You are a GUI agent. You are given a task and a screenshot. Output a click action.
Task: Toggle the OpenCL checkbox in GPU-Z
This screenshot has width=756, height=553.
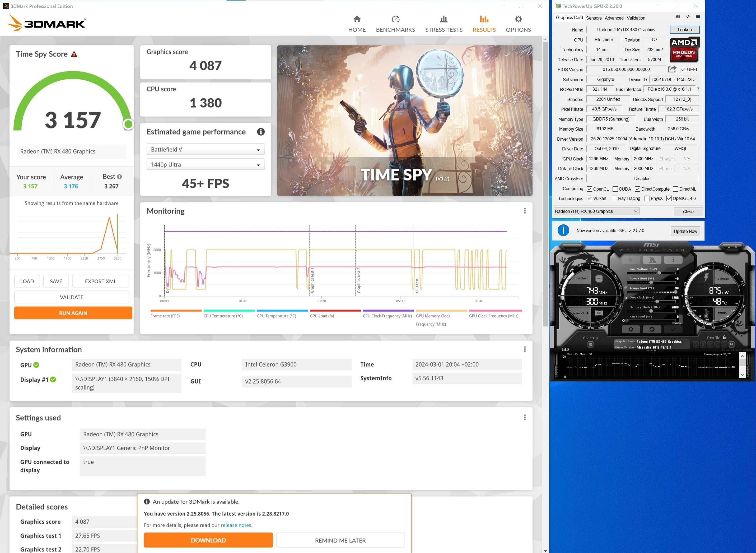tap(590, 189)
